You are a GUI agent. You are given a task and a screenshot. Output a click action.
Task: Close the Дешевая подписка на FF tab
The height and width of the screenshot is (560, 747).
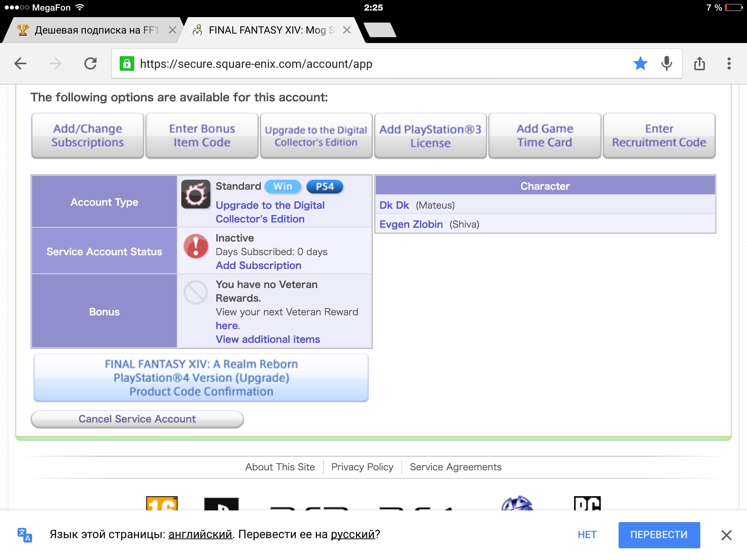173,30
